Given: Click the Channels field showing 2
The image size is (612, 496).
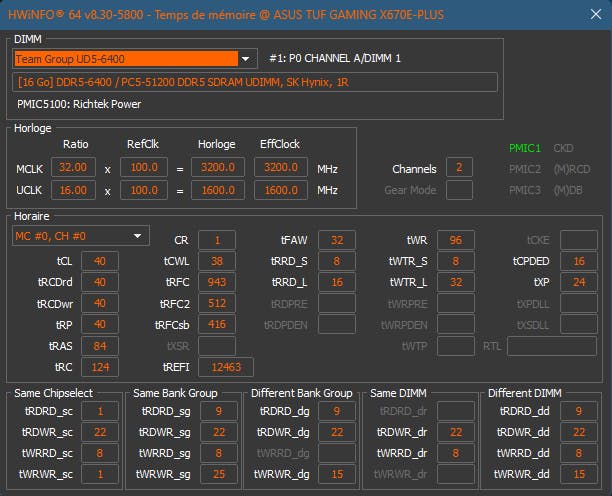Looking at the screenshot, I should (459, 168).
